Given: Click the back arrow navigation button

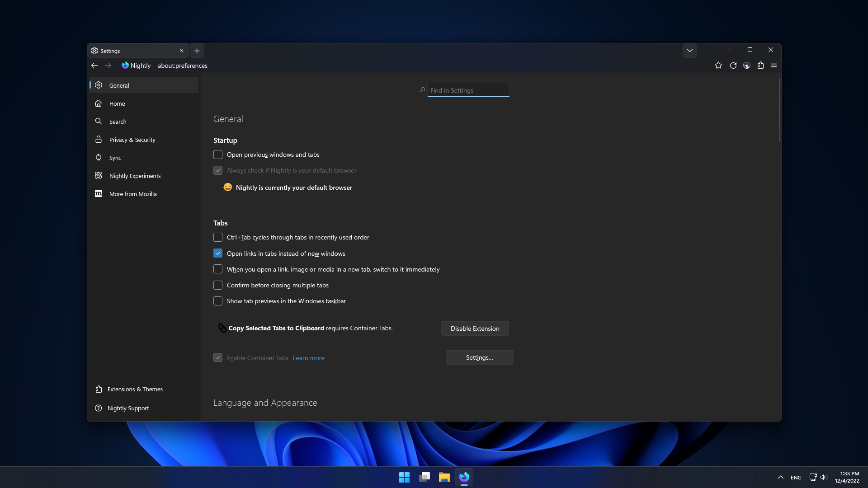Looking at the screenshot, I should [94, 66].
